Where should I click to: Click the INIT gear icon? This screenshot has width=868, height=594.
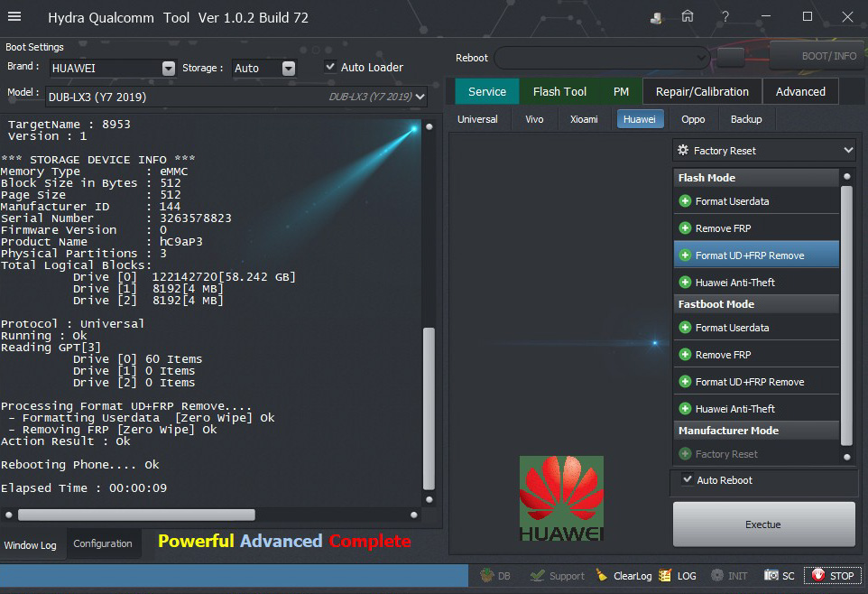(729, 576)
